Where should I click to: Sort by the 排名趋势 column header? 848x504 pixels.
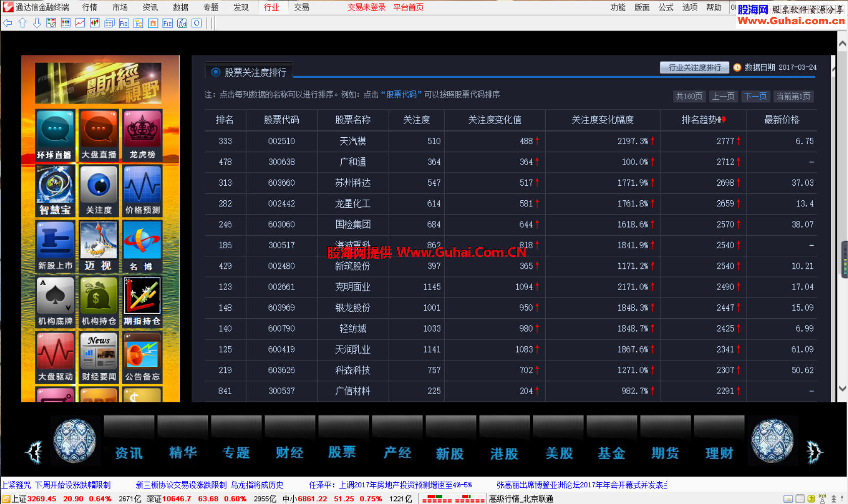(x=703, y=120)
